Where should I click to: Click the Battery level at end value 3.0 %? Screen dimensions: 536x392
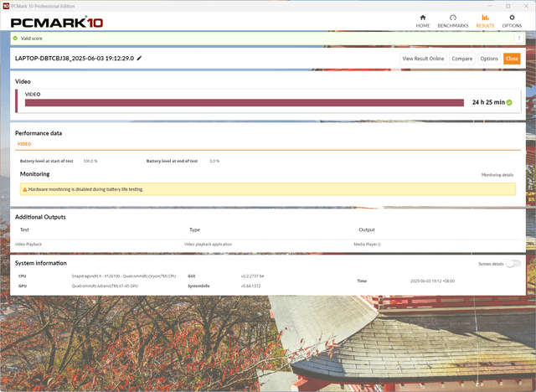point(214,161)
